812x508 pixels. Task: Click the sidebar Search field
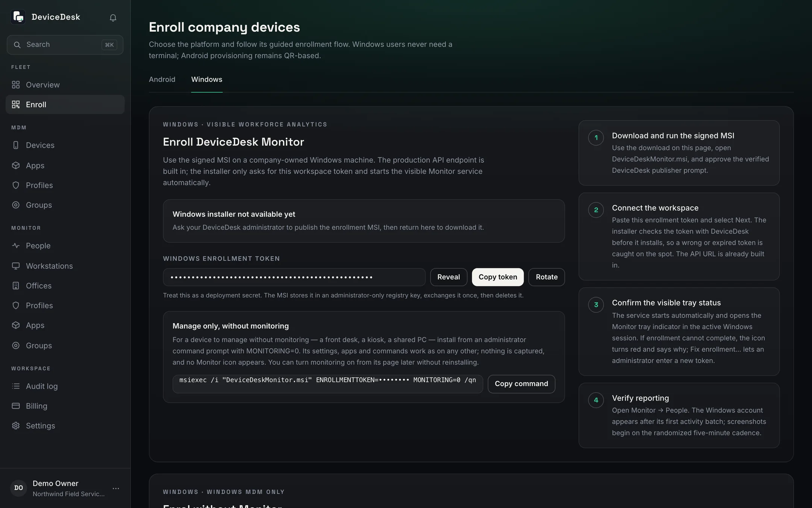click(65, 45)
